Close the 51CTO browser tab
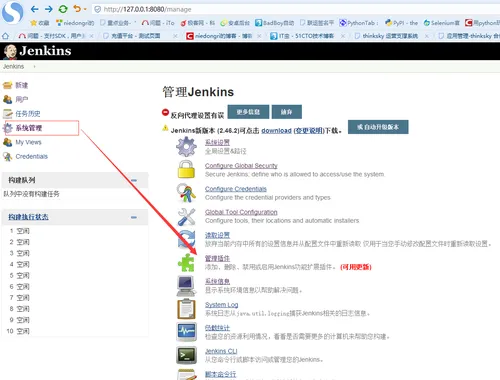 pyautogui.click(x=342, y=36)
